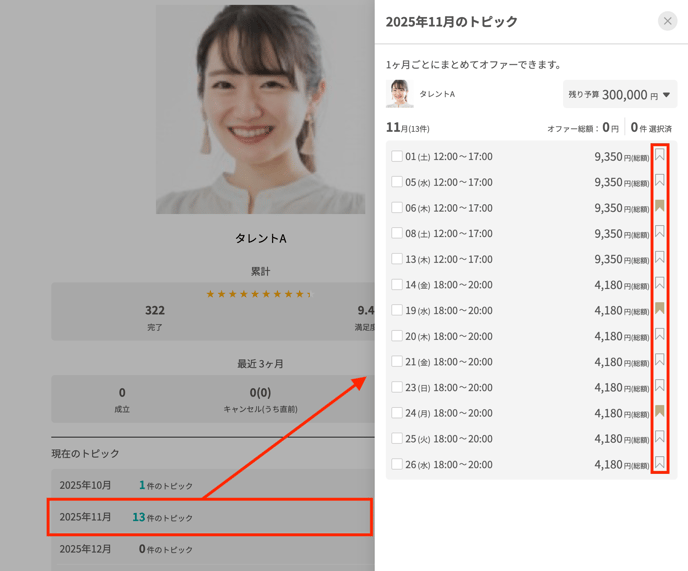Check the 05(水) 12:00~17:00 checkbox
Screen dimensions: 688x571
(x=397, y=182)
